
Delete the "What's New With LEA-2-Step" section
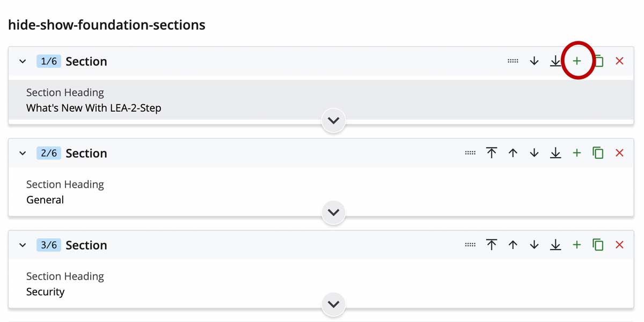point(619,61)
